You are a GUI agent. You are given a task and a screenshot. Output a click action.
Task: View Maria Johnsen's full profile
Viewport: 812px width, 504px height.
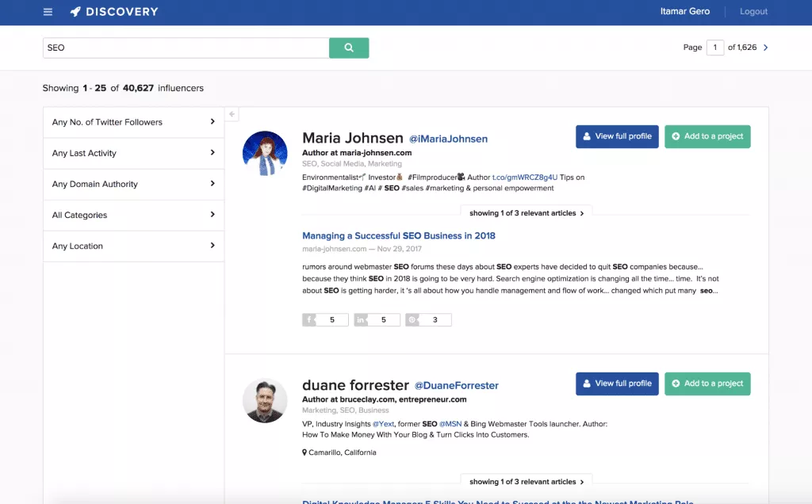[x=617, y=136]
